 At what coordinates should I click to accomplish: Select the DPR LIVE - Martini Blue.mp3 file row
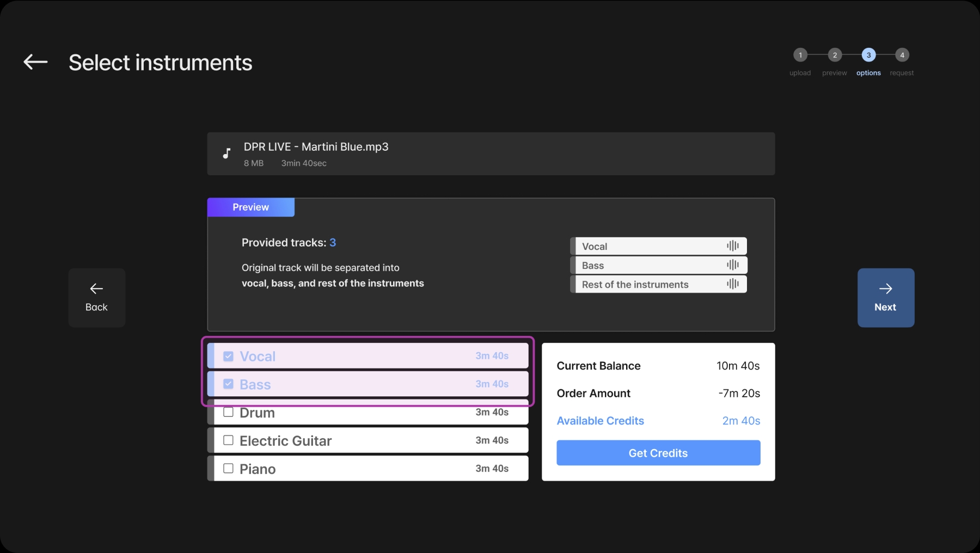490,153
